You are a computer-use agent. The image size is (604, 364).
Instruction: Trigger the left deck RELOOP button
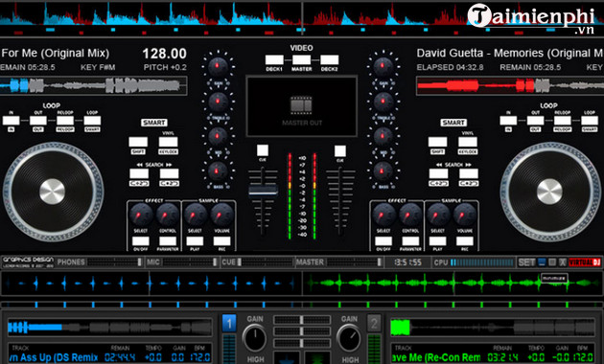pyautogui.click(x=65, y=121)
